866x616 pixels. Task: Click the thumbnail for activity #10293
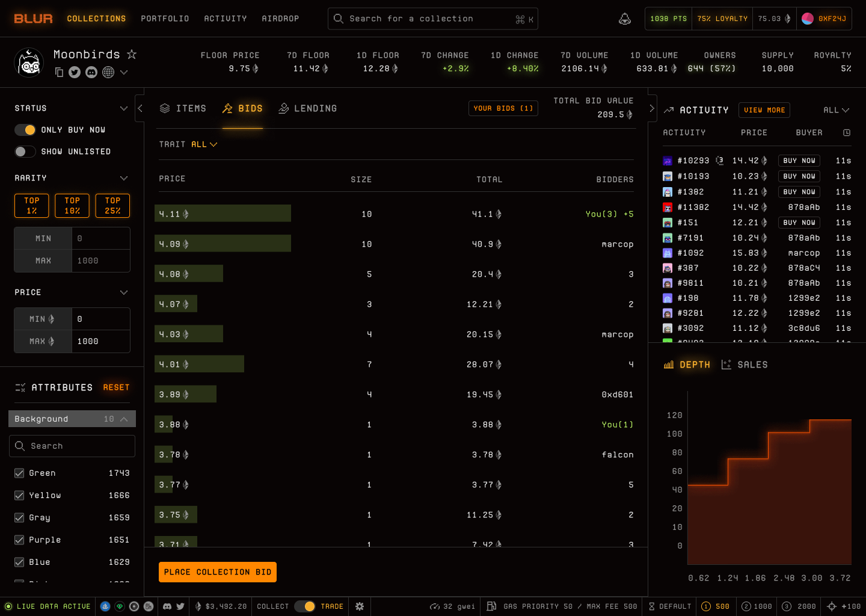coord(668,161)
